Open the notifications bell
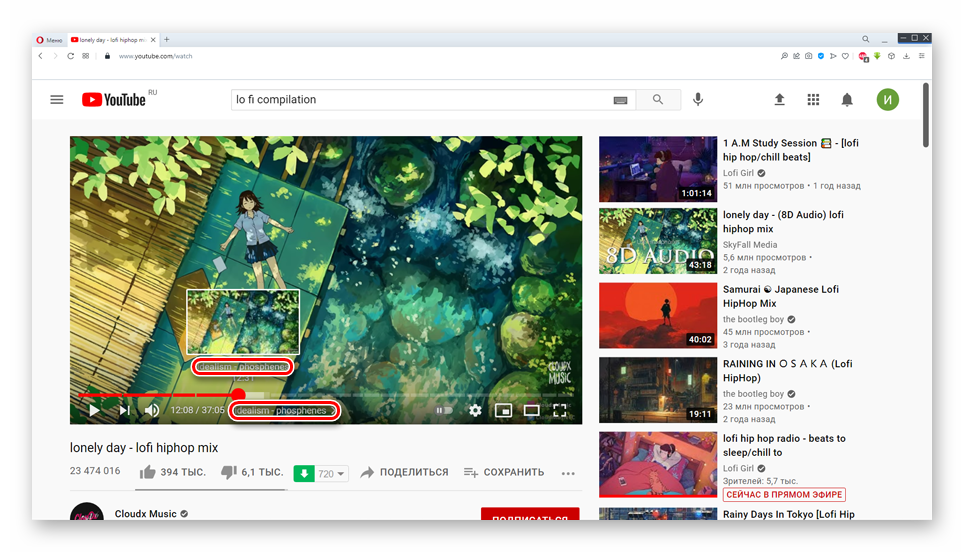Viewport: 964px width, 552px height. coord(847,100)
